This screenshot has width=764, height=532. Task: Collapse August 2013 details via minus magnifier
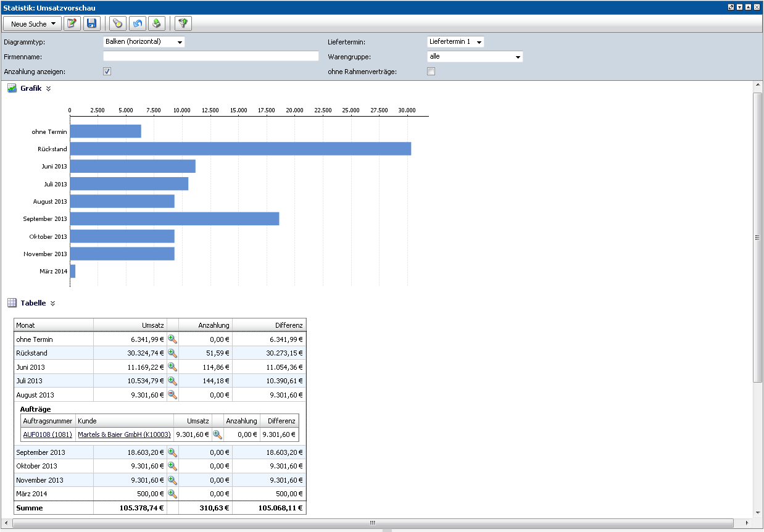pyautogui.click(x=173, y=395)
